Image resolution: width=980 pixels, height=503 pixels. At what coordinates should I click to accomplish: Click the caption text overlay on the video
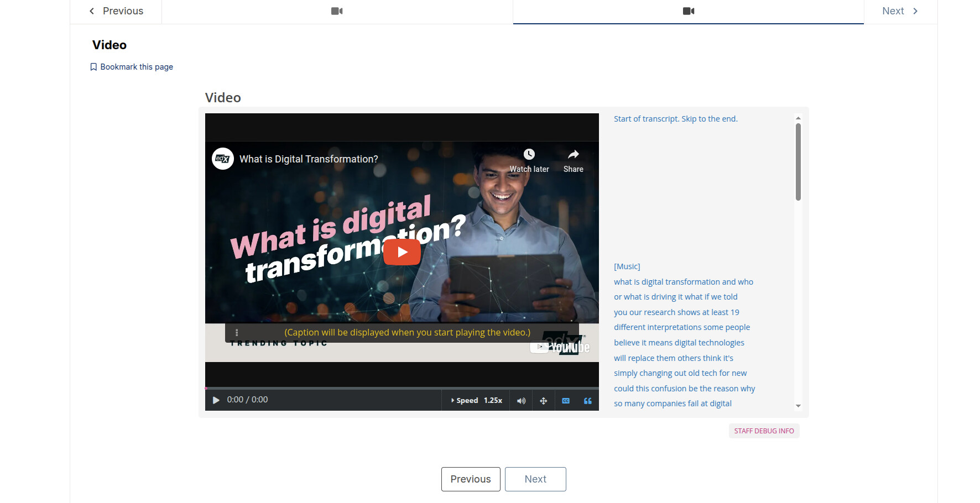tap(408, 333)
